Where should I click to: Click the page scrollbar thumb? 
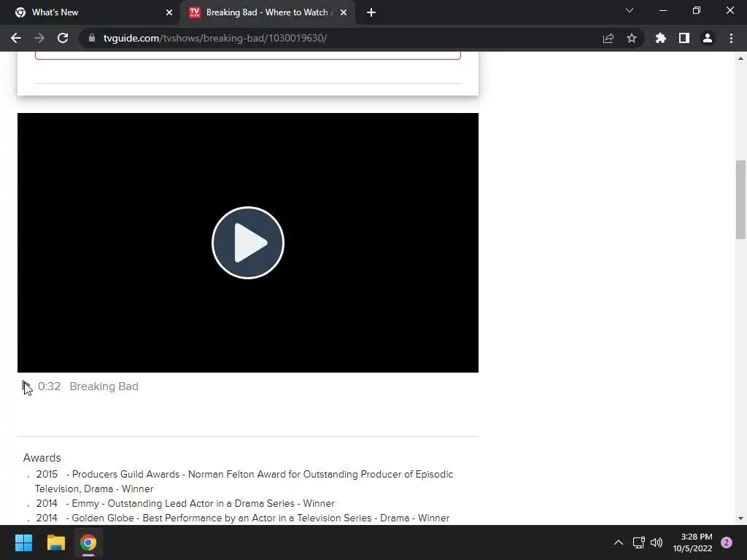[x=740, y=200]
